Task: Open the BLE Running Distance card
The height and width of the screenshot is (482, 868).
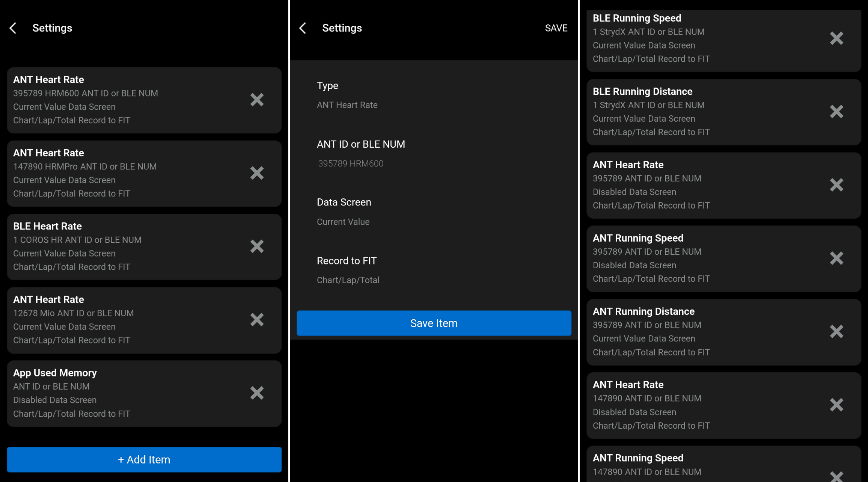Action: pos(724,112)
